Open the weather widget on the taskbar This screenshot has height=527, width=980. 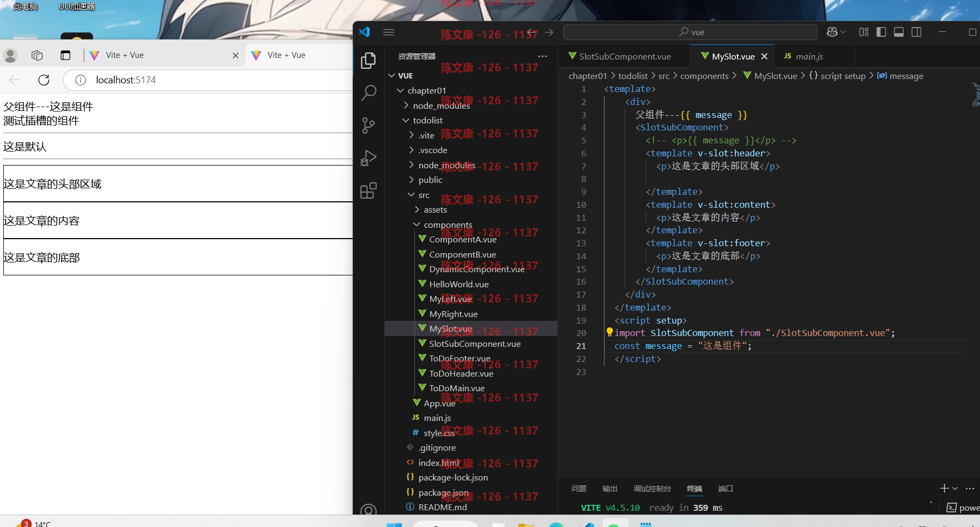(x=34, y=523)
